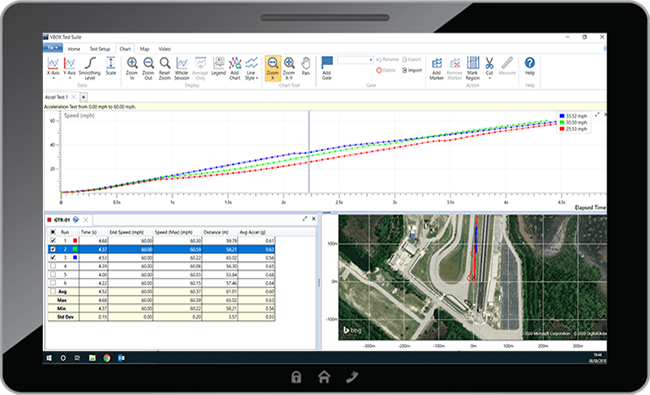Add a new test tab with plus button
The image size is (650, 395).
tap(83, 97)
